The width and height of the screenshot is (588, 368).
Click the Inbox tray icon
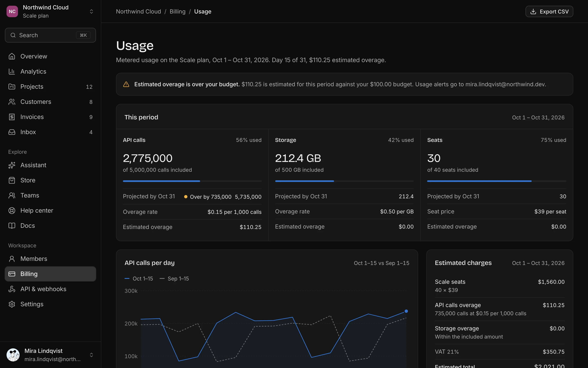(x=12, y=132)
